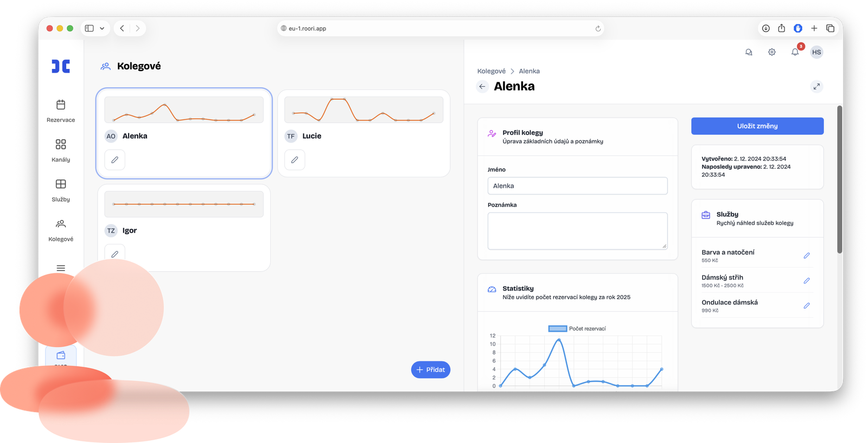Screen dimensions: 868x443
Task: Open the Rezervace section in sidebar
Action: pyautogui.click(x=61, y=111)
